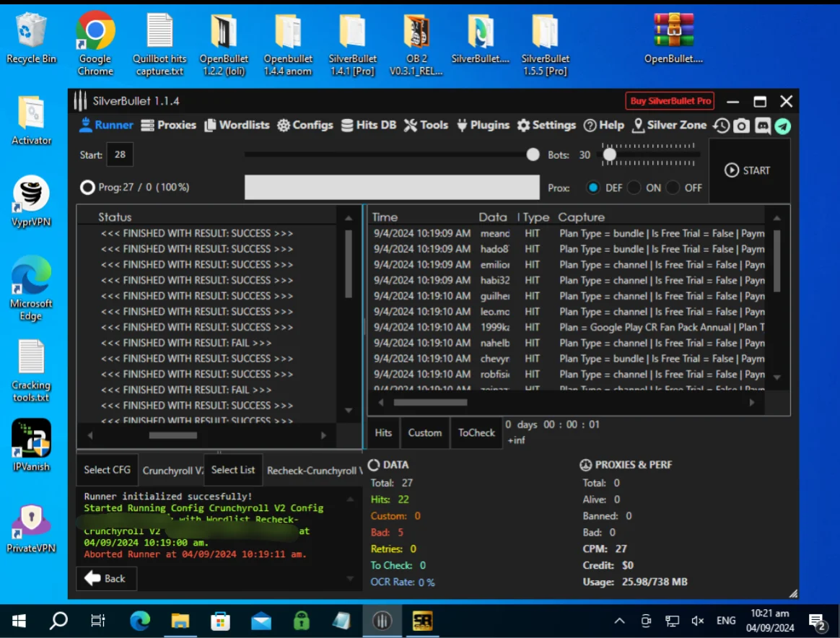Adjust the Bots count slider handle
840x638 pixels.
(x=610, y=155)
